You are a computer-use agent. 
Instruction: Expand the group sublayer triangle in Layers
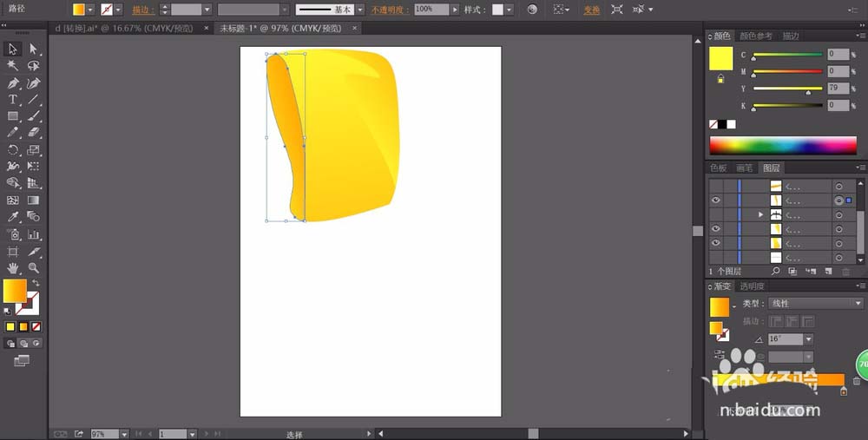coord(760,214)
